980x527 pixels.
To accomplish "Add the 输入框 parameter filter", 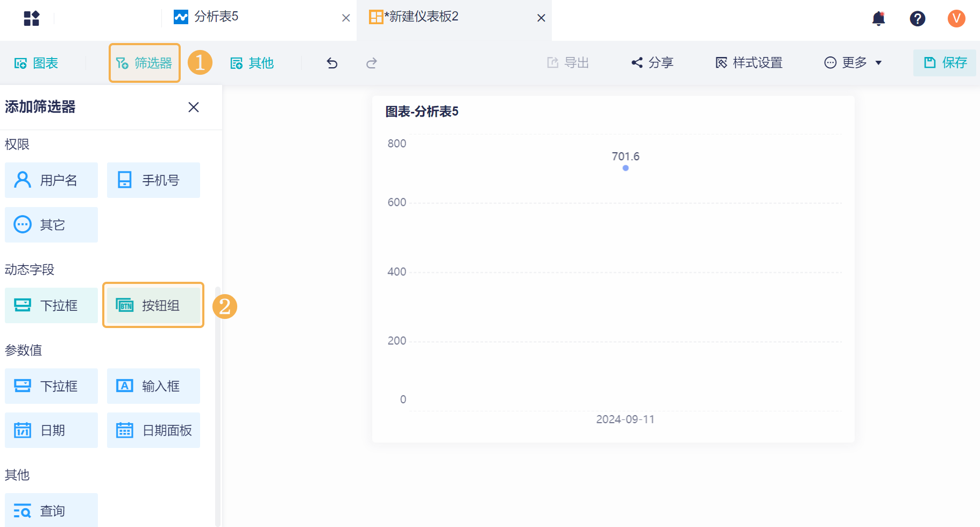I will (x=153, y=386).
